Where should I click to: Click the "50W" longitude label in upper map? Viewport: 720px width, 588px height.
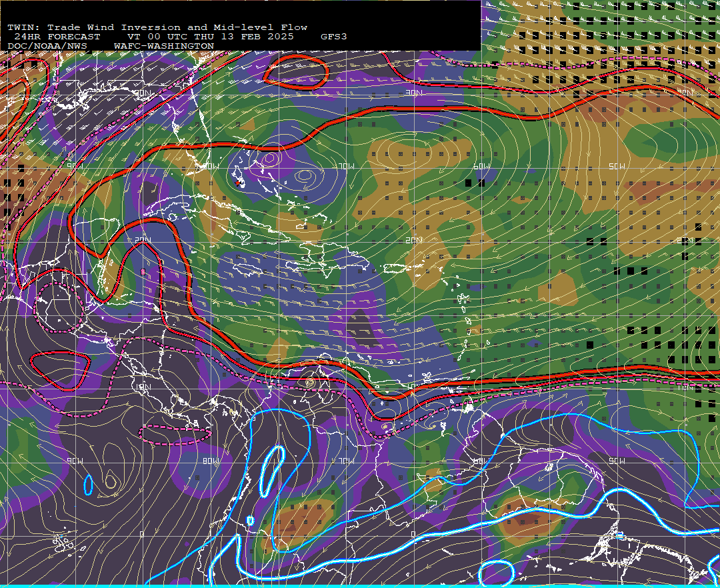pos(617,167)
